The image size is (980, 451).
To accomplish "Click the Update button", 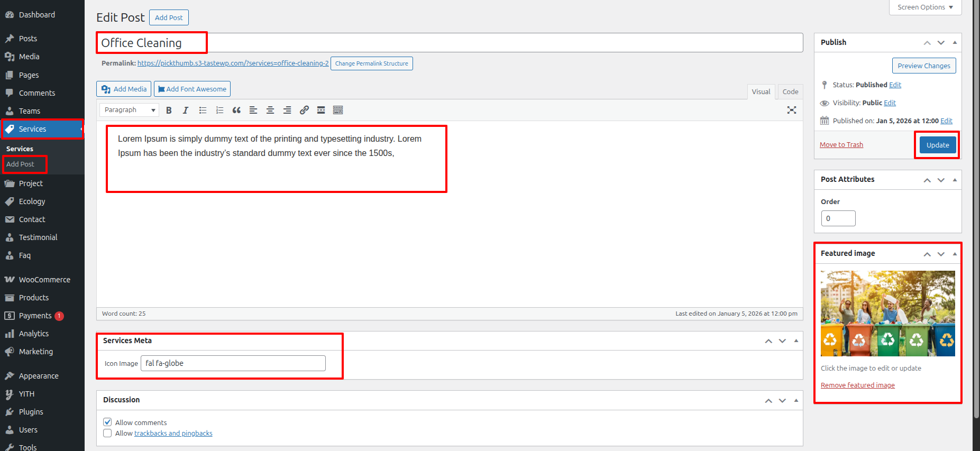I will tap(937, 145).
